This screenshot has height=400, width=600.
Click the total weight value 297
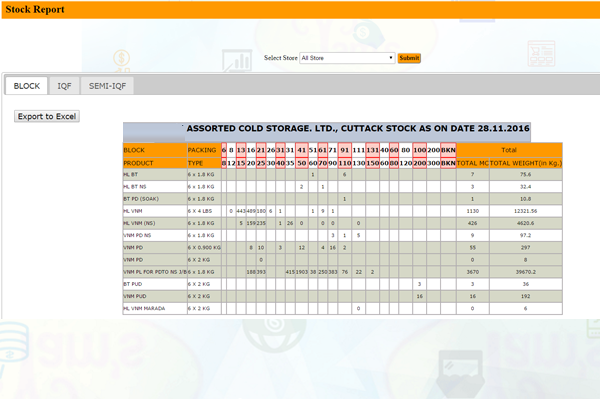pyautogui.click(x=525, y=248)
